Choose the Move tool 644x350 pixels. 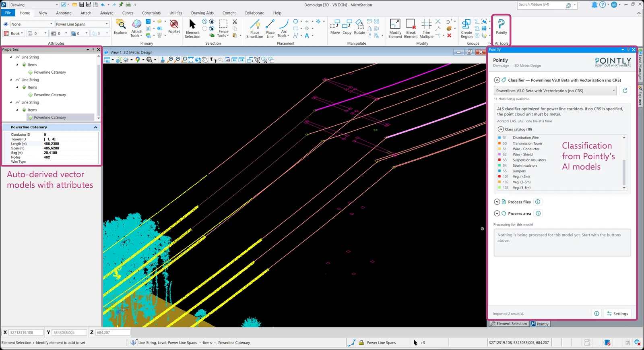(x=335, y=27)
